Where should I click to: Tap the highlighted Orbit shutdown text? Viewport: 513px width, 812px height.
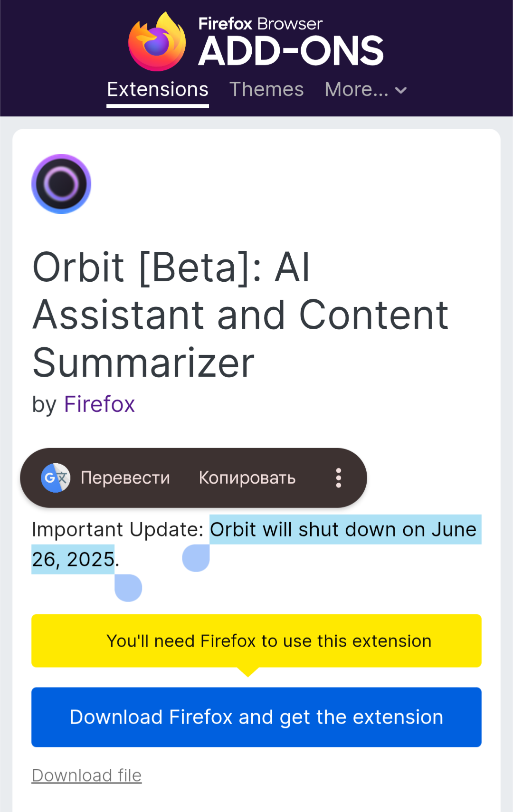tap(343, 530)
